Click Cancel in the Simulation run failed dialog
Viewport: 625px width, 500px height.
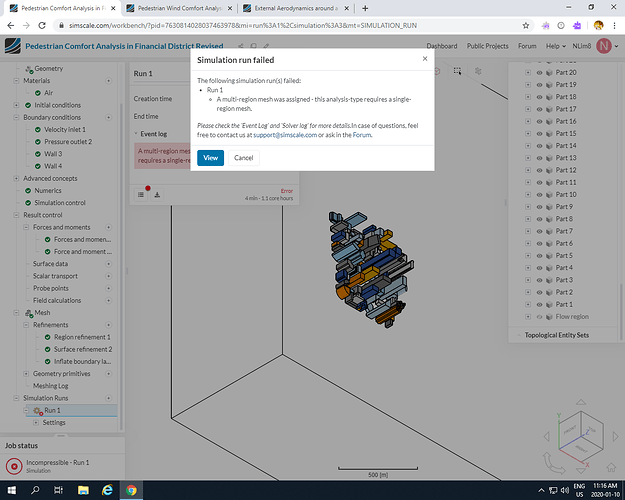(x=244, y=158)
